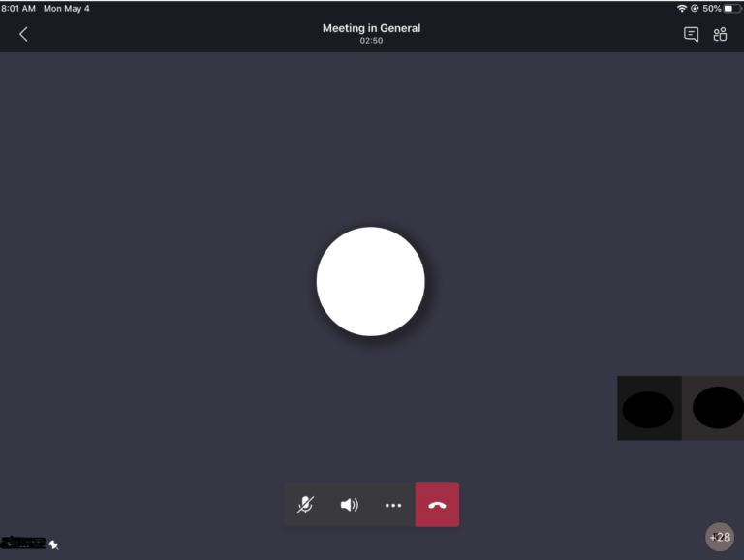The height and width of the screenshot is (560, 744).
Task: Tap the Wi-Fi icon in status bar
Action: coord(682,8)
